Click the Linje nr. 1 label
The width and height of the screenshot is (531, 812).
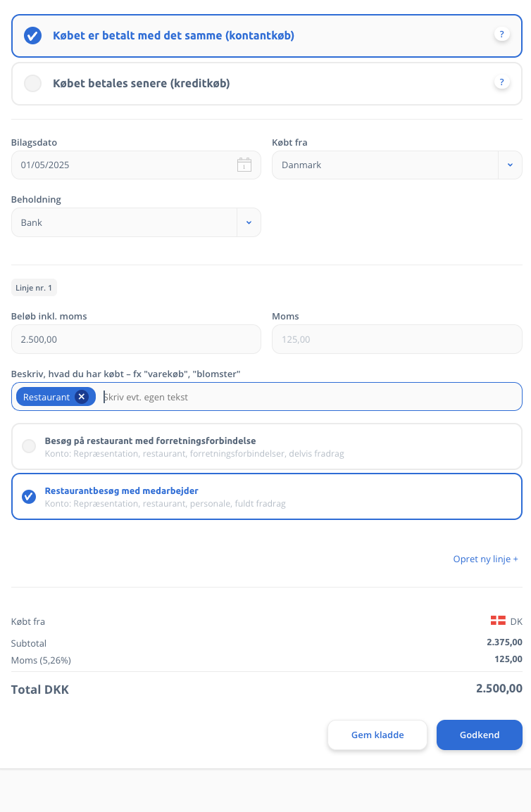(x=34, y=288)
